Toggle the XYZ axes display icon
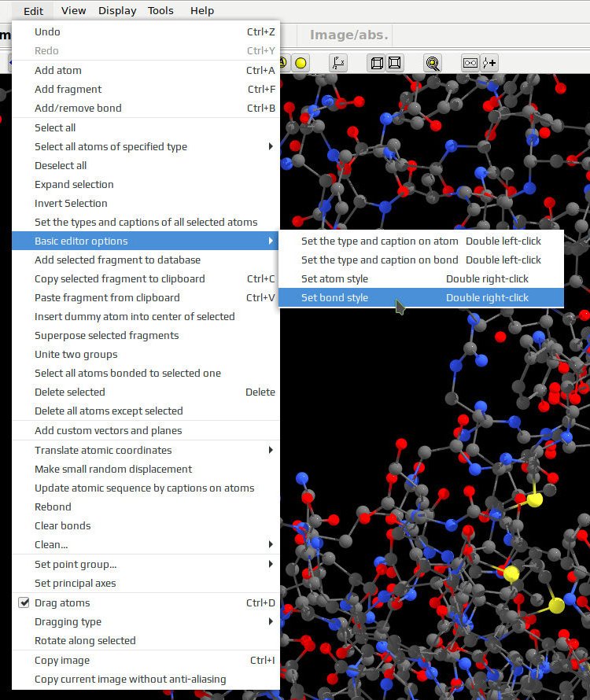The width and height of the screenshot is (590, 700). 338,63
